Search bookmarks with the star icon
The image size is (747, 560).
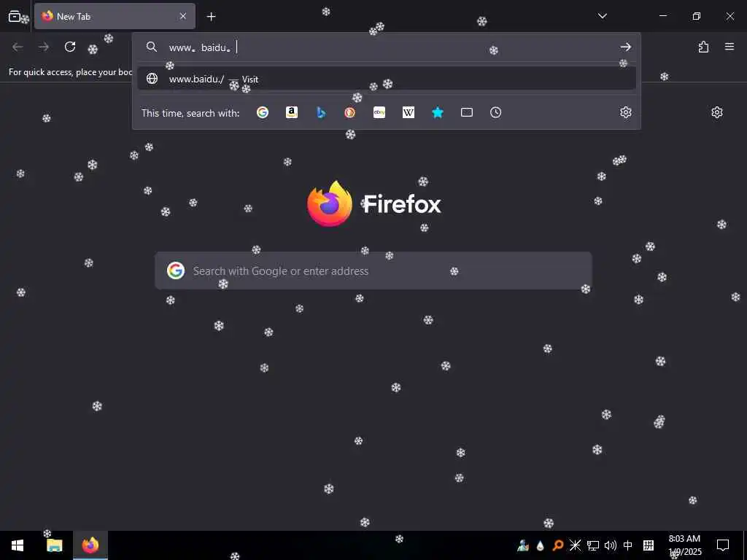click(438, 112)
